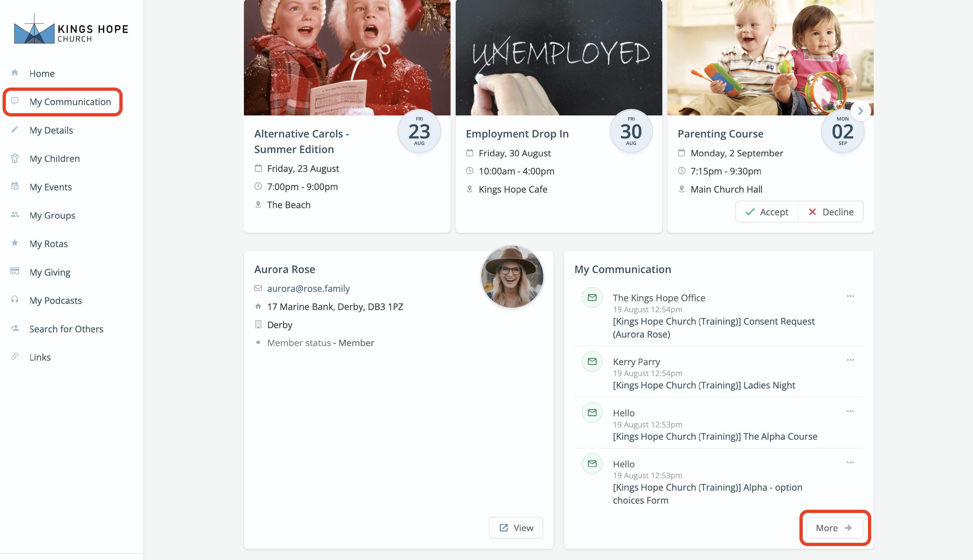Viewport: 973px width, 560px height.
Task: Select the My Rotas star icon
Action: (x=15, y=243)
